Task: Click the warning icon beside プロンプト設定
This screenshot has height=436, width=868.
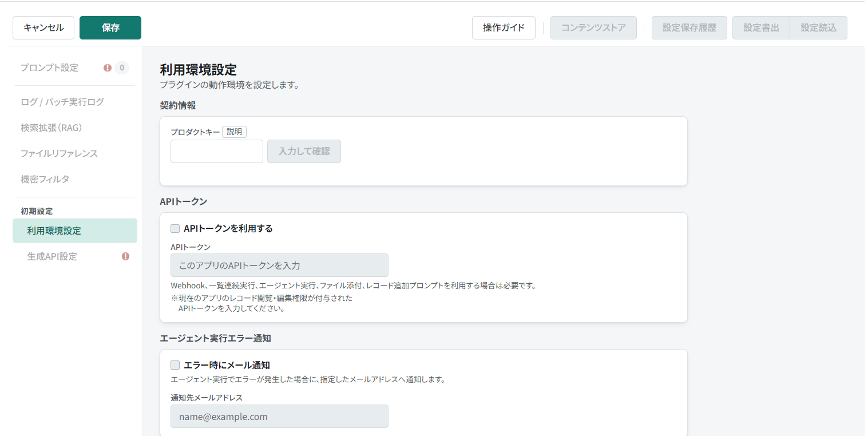Action: (108, 68)
